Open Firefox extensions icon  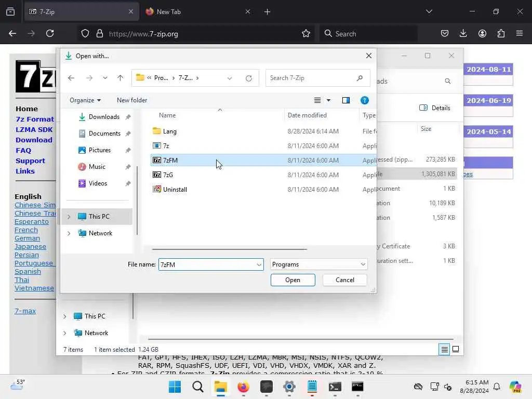501,33
